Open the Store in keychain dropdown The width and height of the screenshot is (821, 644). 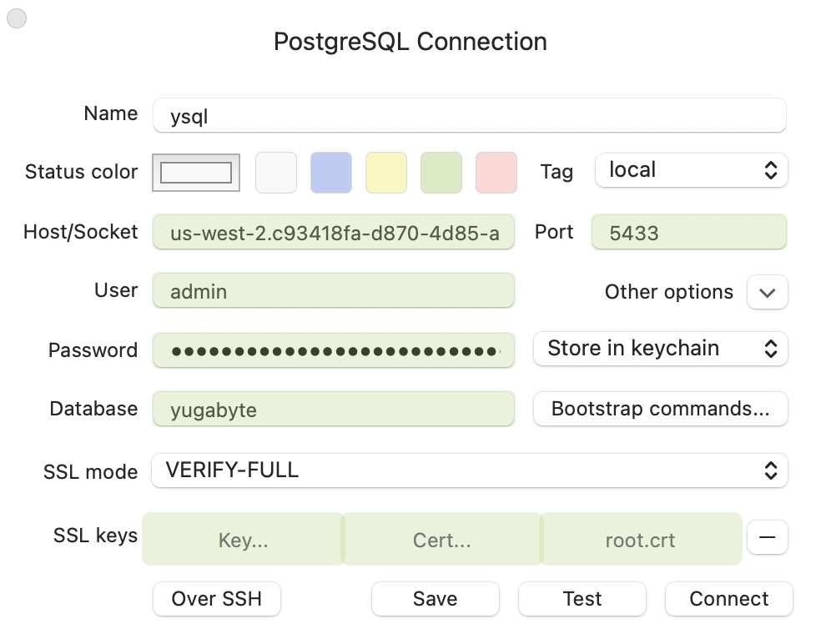pos(660,348)
